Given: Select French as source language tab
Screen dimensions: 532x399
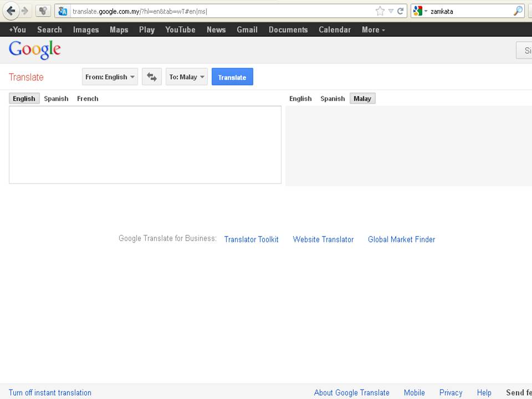Looking at the screenshot, I should coord(88,99).
